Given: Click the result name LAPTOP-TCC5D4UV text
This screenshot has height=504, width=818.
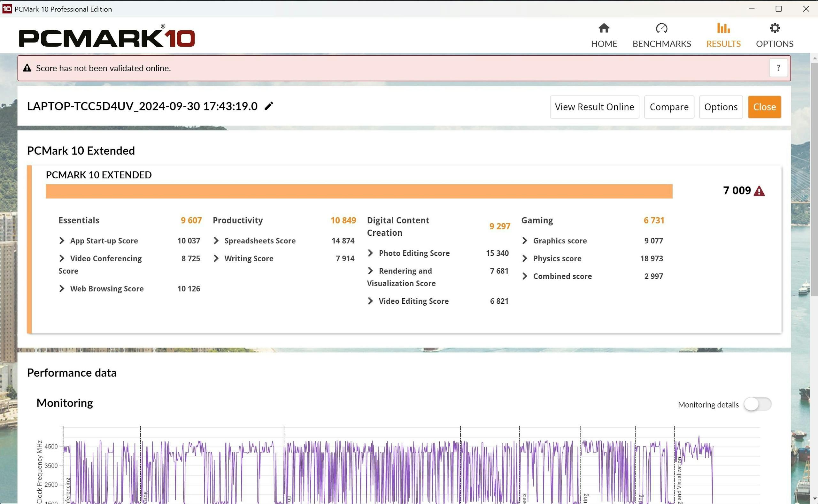Looking at the screenshot, I should click(x=142, y=106).
